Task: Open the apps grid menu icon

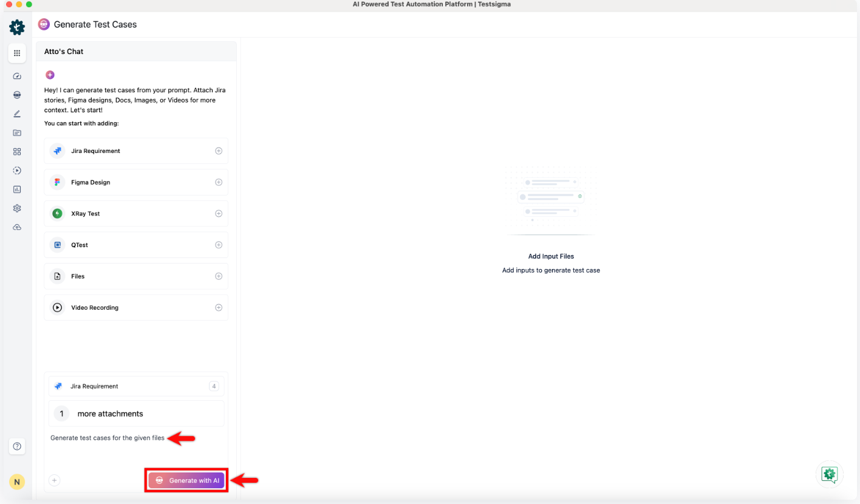Action: tap(17, 53)
